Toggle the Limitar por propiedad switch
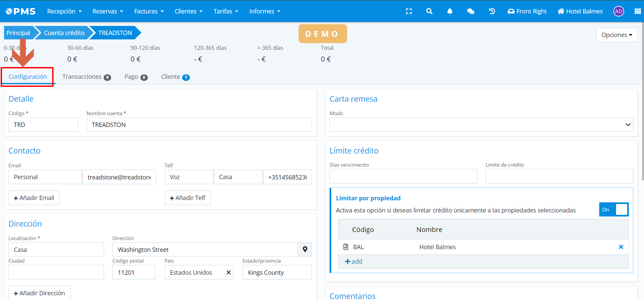The image size is (644, 300). [x=614, y=209]
